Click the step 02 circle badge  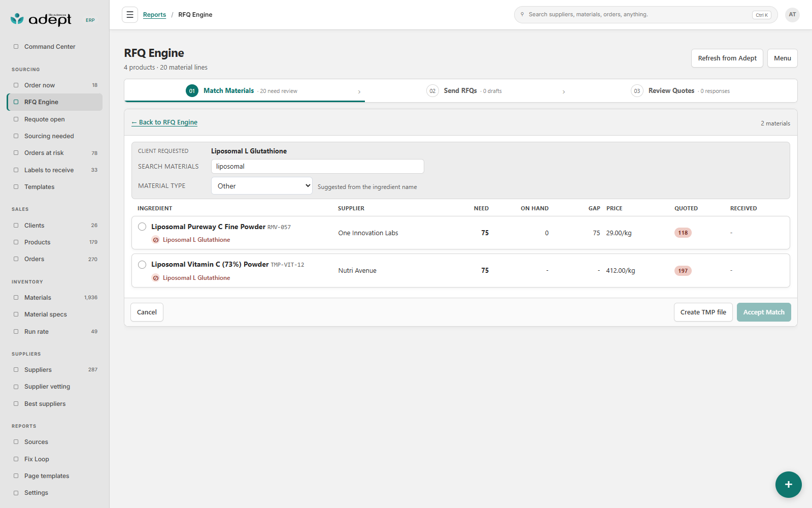[x=432, y=91]
